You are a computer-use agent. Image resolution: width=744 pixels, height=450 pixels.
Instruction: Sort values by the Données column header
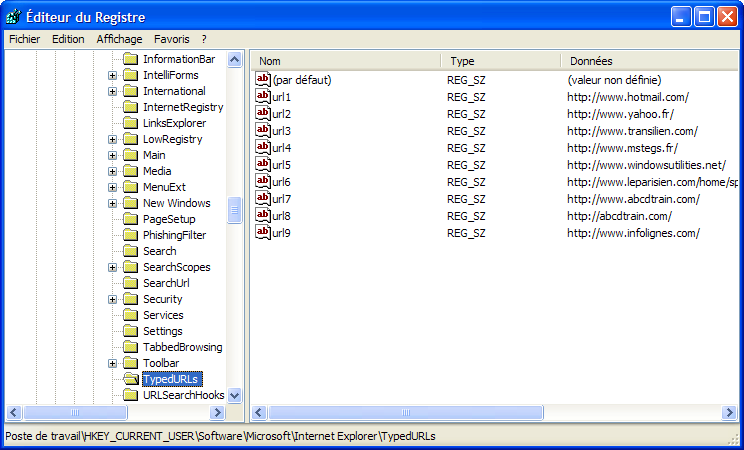click(650, 61)
